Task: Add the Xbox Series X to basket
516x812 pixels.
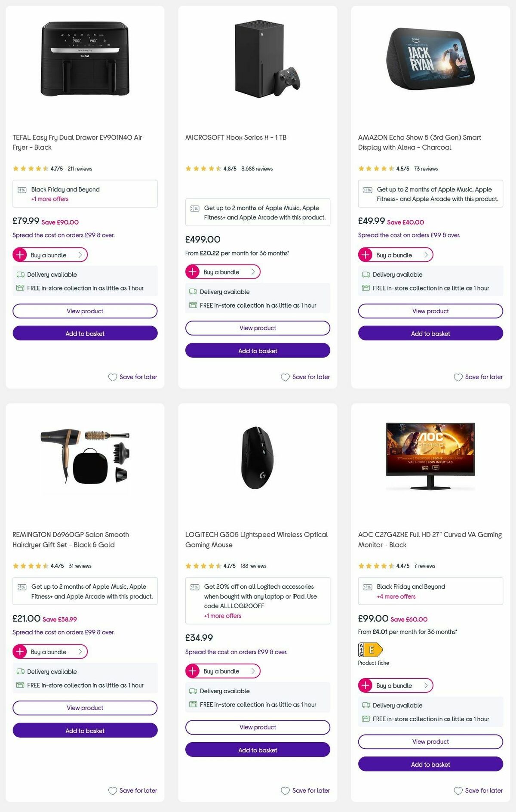Action: (x=258, y=351)
